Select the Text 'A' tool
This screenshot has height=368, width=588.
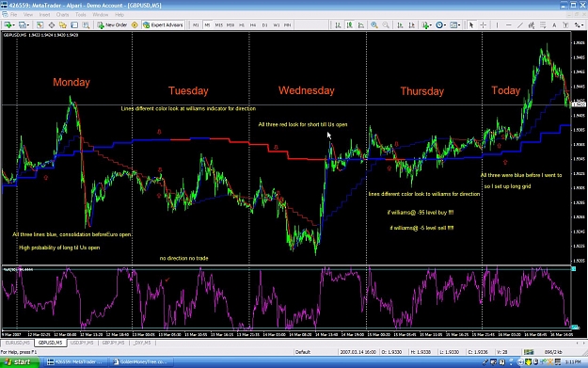[x=554, y=24]
